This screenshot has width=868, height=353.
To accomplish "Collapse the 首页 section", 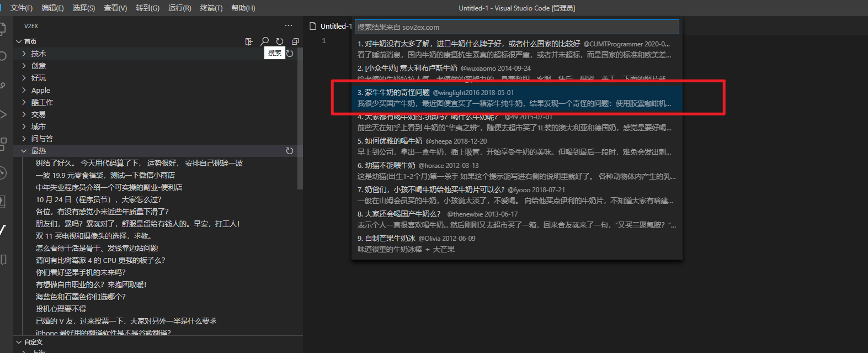I will tap(19, 41).
